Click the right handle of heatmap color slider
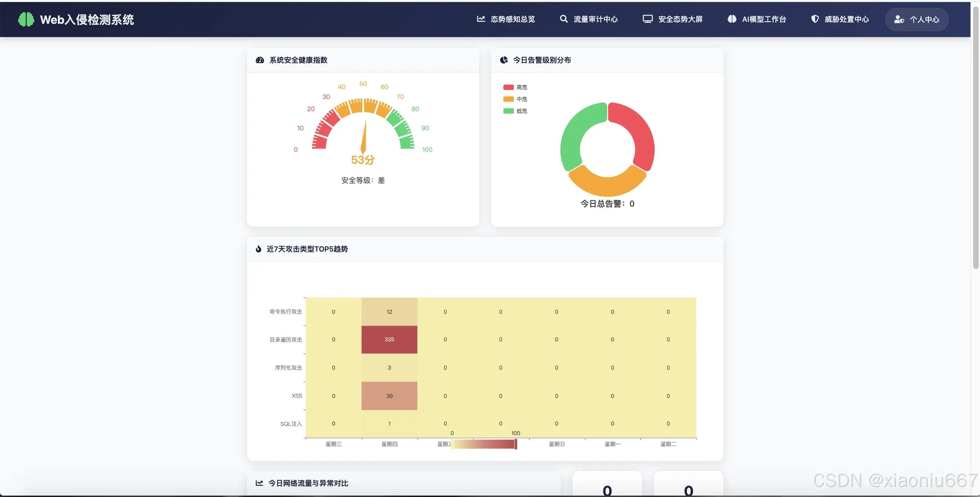This screenshot has width=980, height=497. point(516,444)
